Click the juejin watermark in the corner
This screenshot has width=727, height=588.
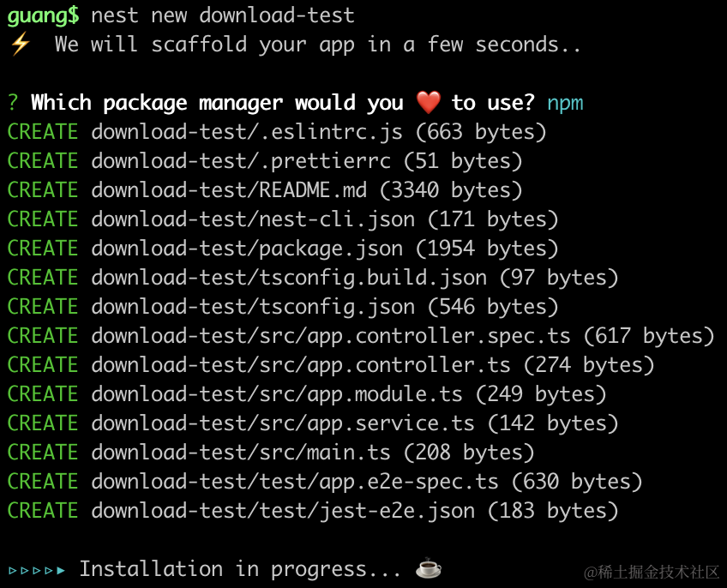[x=652, y=572]
